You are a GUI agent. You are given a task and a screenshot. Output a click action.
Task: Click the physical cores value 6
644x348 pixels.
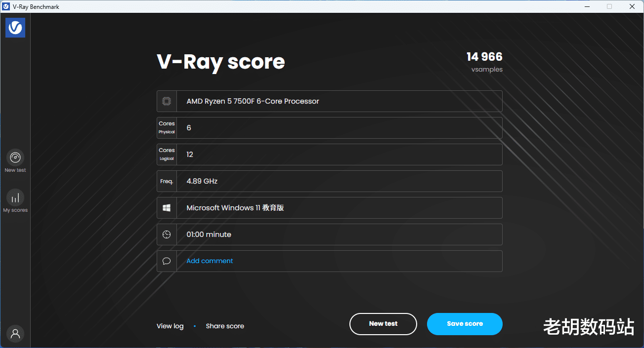(189, 128)
